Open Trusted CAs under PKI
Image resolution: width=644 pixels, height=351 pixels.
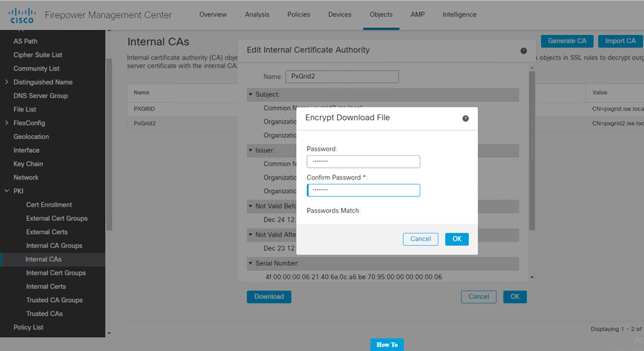coord(44,313)
